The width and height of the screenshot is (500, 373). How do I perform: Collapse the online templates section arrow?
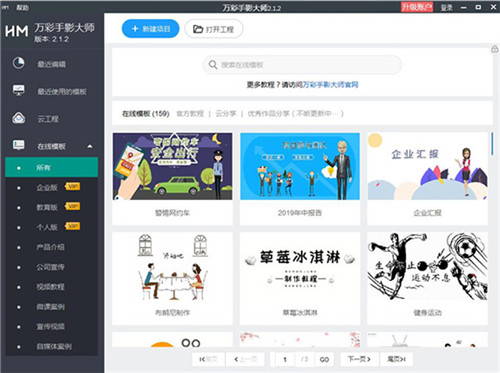90,146
